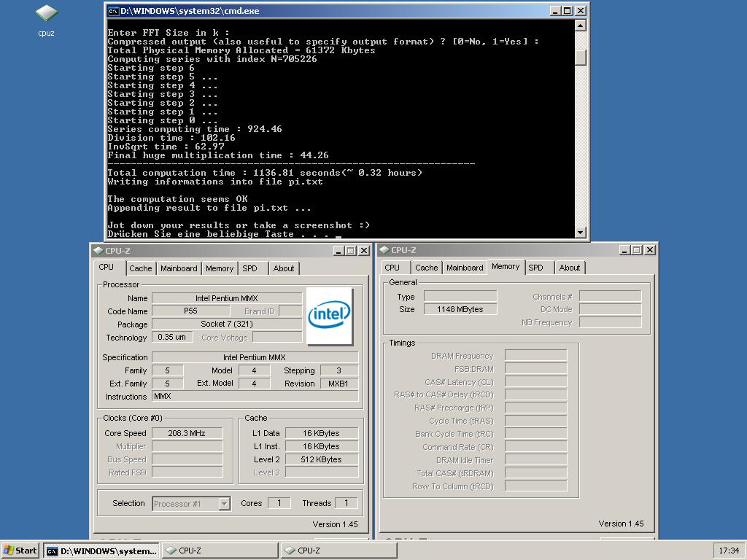Click the Technology field 0.35 um
Viewport: 747px width, 560px height.
[x=172, y=337]
